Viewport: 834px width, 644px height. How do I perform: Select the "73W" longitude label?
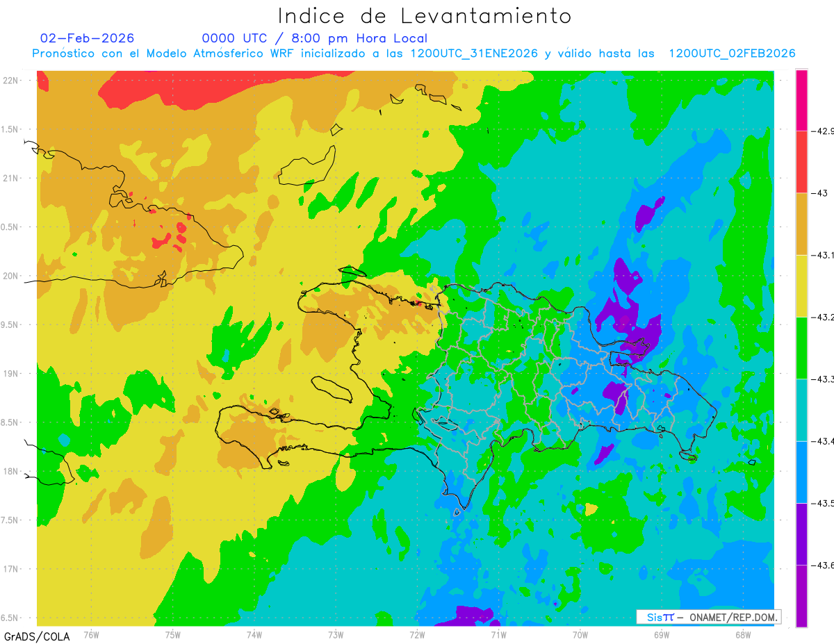click(336, 634)
